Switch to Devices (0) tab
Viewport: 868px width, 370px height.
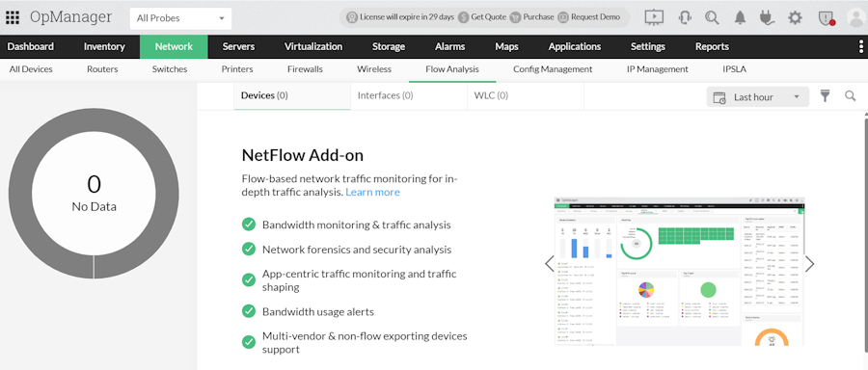pyautogui.click(x=292, y=95)
